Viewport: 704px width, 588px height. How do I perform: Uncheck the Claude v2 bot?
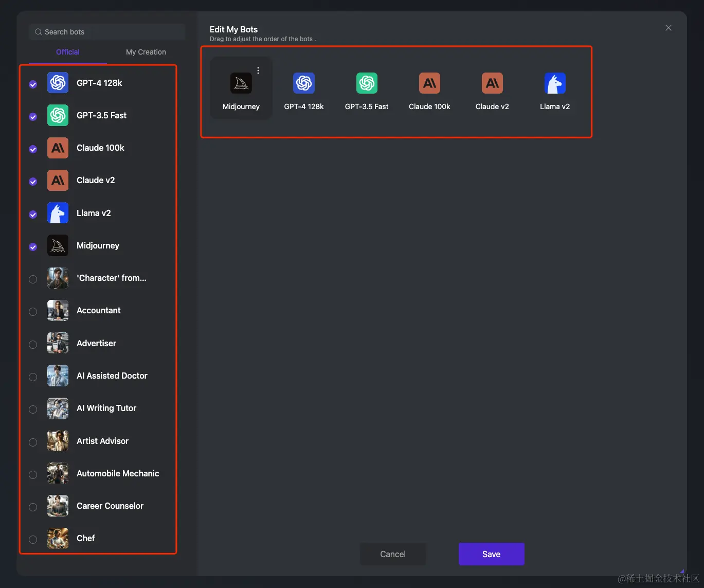(x=33, y=182)
